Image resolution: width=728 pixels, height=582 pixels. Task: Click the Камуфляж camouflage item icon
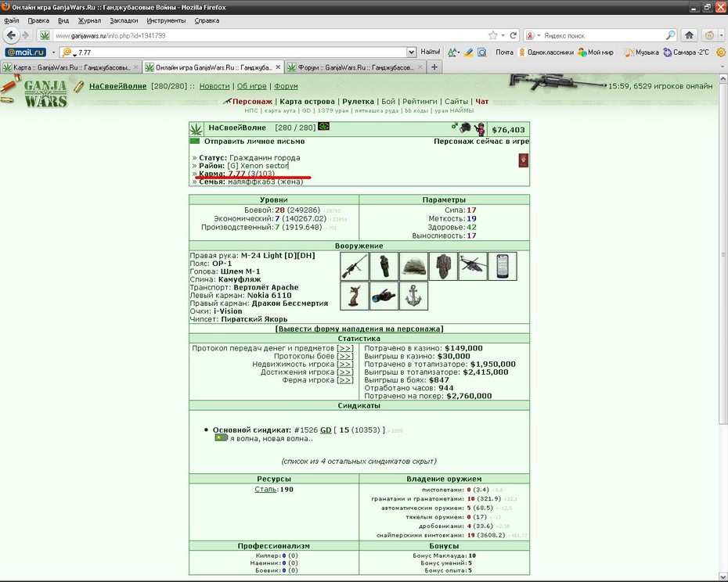pyautogui.click(x=443, y=266)
